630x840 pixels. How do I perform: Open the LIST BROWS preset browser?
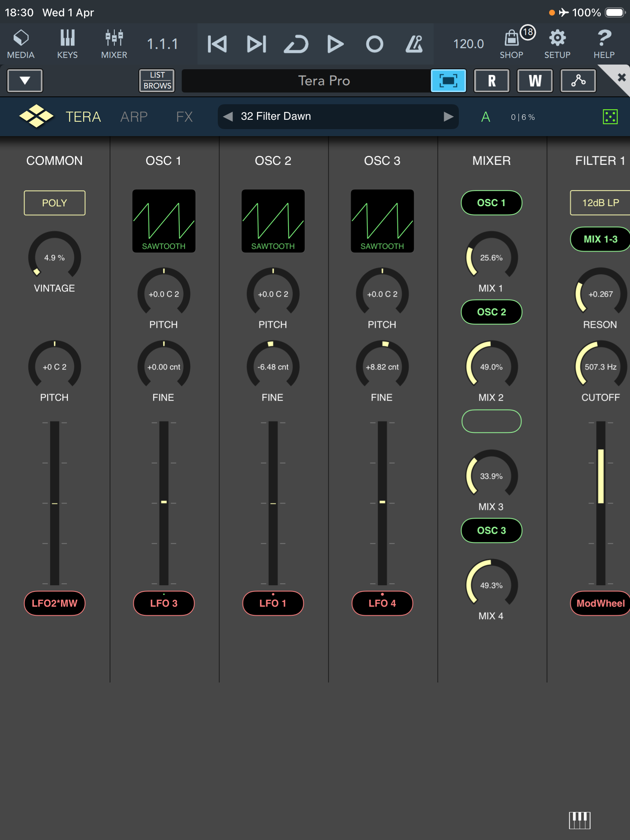157,80
